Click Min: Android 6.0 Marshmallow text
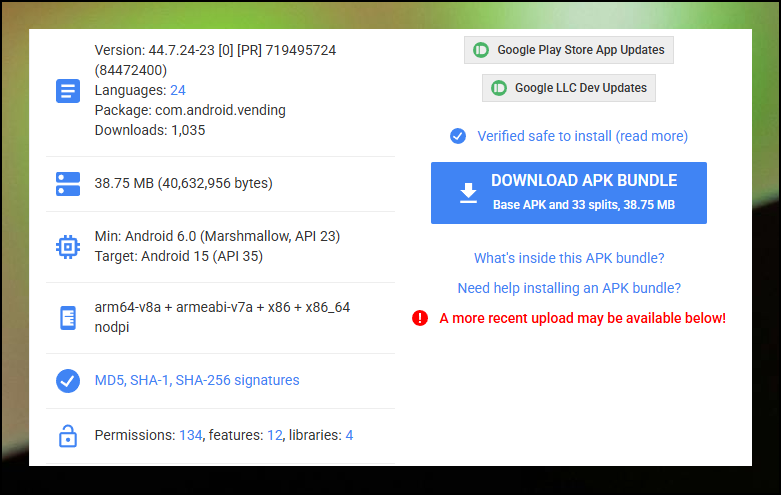This screenshot has width=781, height=495. pos(217,236)
